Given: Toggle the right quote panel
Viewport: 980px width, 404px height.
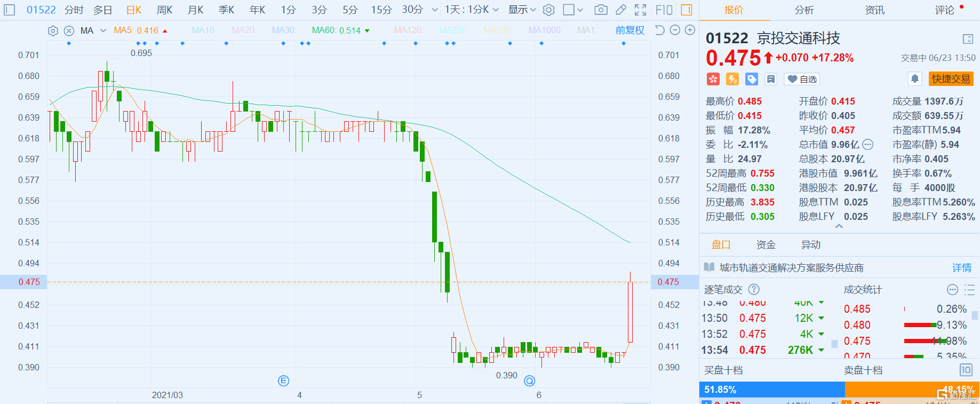Looking at the screenshot, I should click(x=687, y=10).
